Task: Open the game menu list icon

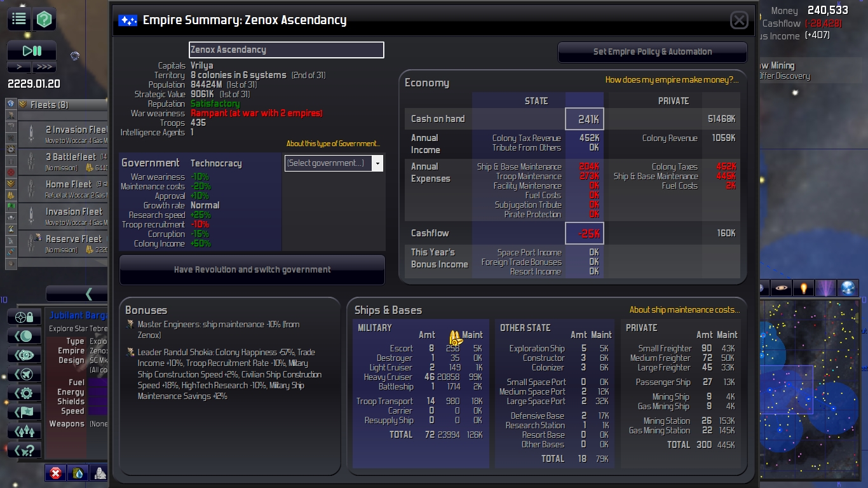Action: coord(19,19)
